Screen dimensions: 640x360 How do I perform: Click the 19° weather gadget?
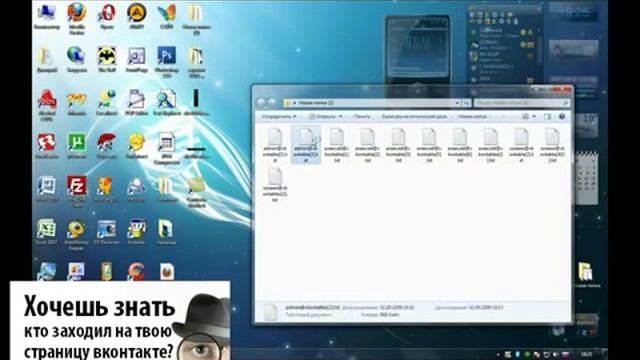tap(586, 124)
